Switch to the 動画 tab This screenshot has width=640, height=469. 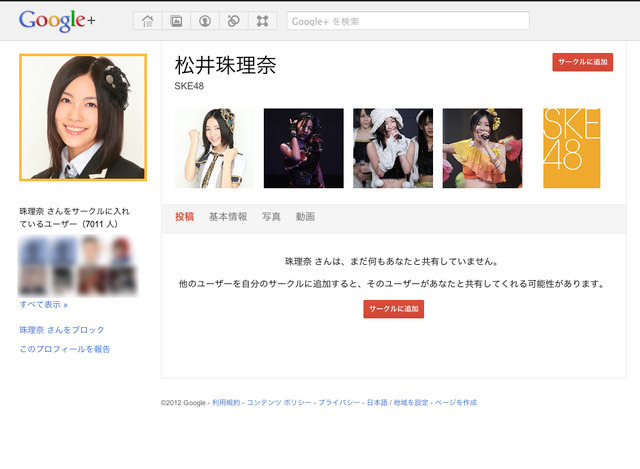point(305,217)
